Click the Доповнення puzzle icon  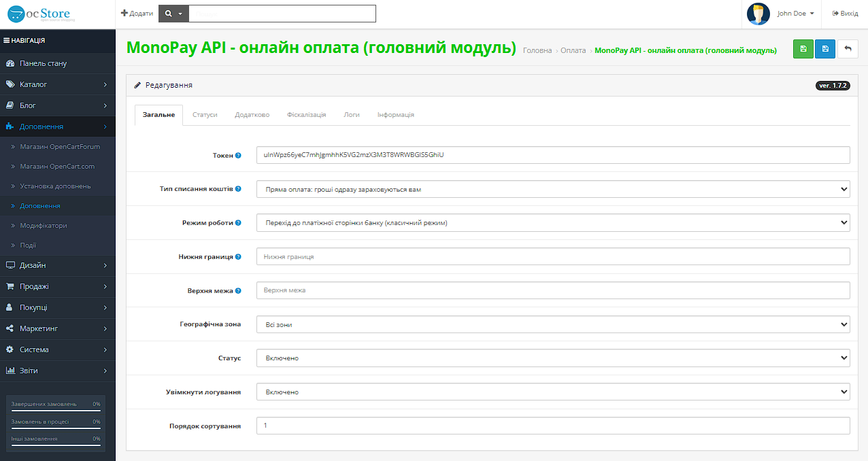(x=10, y=126)
